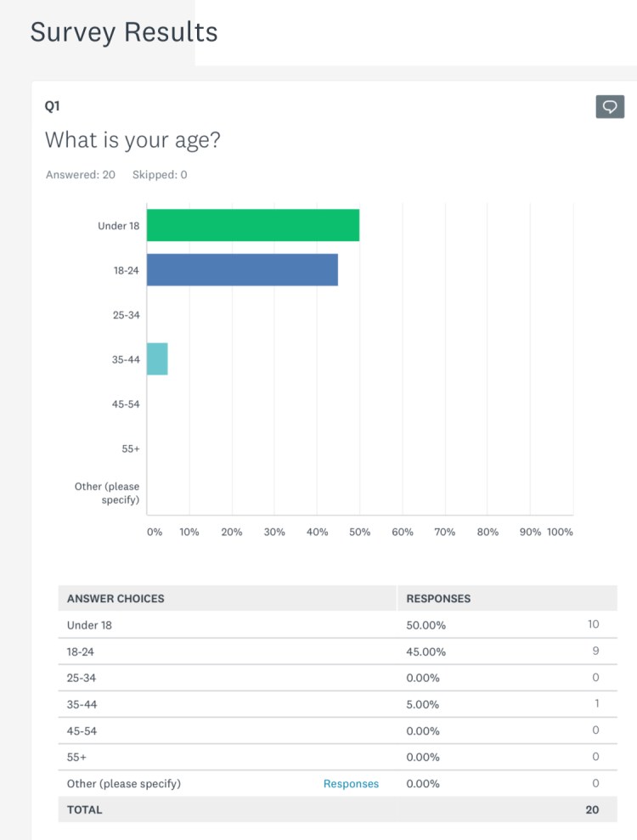637x840 pixels.
Task: Click the 5.00% value in the table
Action: [424, 704]
